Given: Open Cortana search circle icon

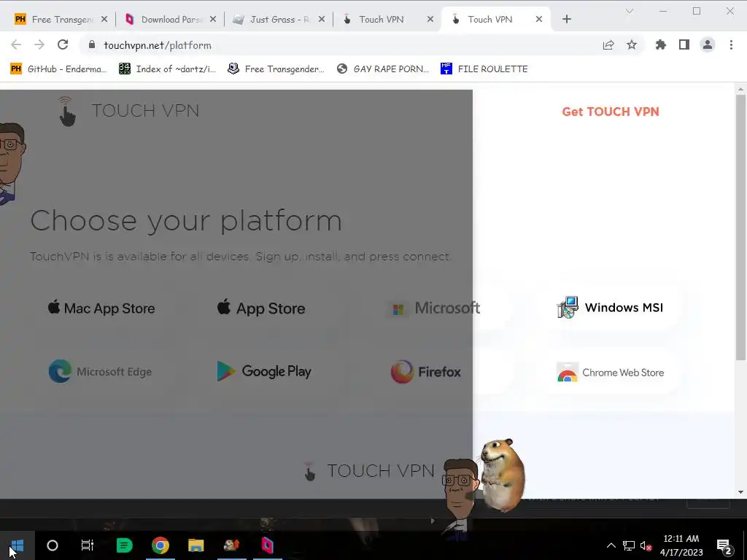Looking at the screenshot, I should pos(53,545).
